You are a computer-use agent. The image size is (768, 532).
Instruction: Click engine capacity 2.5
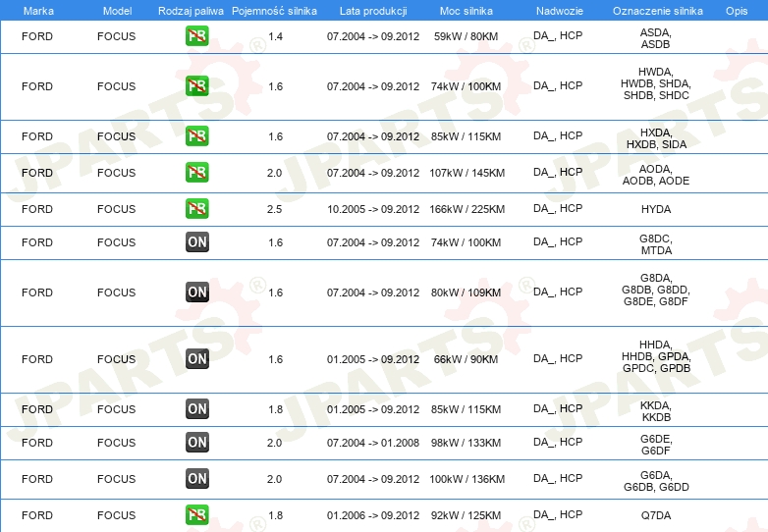tap(274, 209)
